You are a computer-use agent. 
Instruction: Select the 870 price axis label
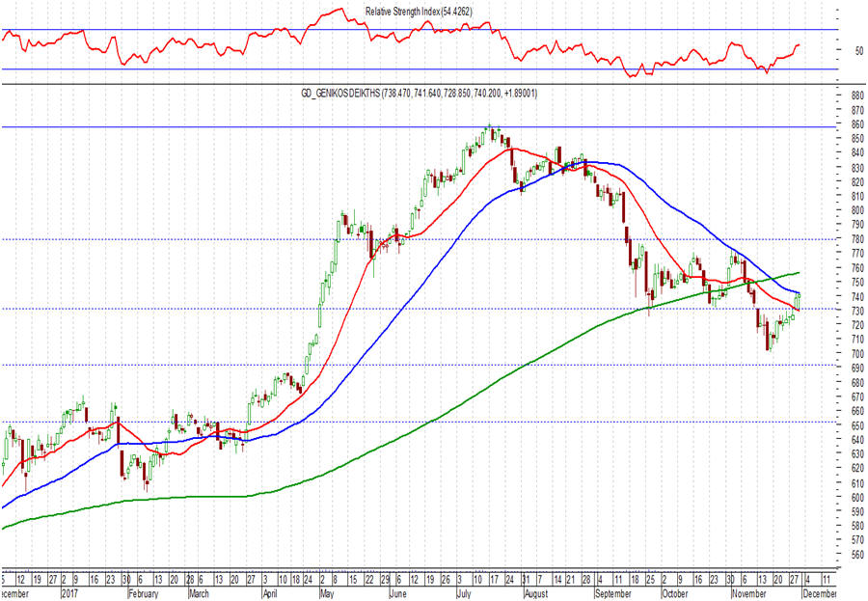tap(857, 110)
